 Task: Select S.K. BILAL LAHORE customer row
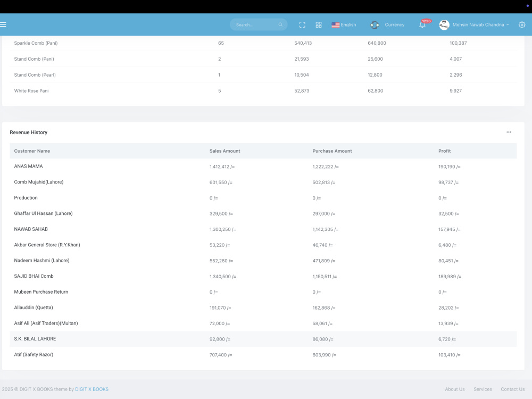click(x=263, y=339)
